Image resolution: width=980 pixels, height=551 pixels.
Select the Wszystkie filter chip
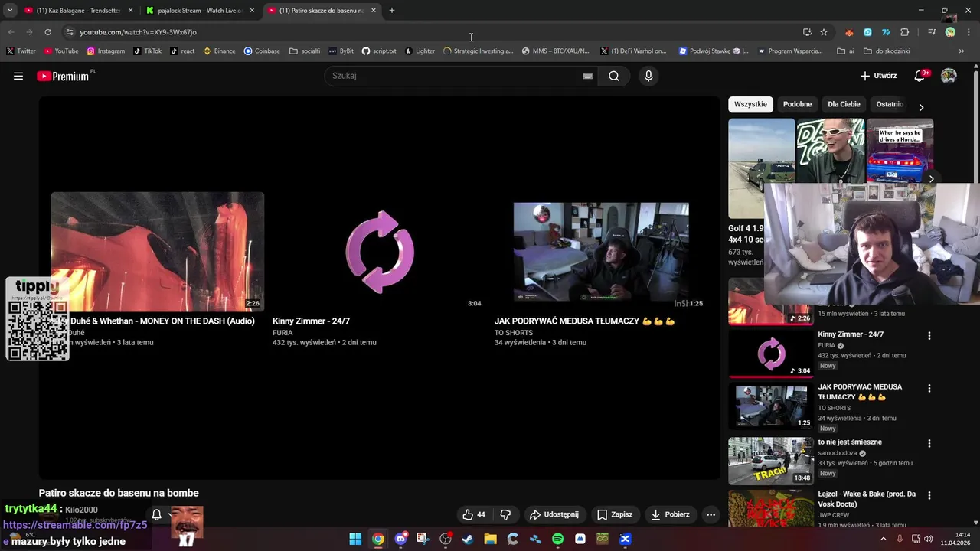pos(750,104)
